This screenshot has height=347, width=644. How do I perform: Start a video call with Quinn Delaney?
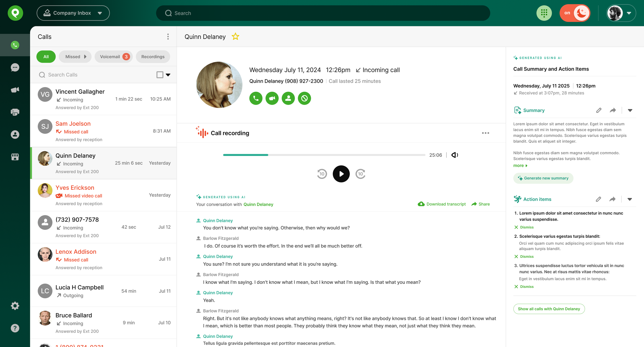tap(272, 98)
